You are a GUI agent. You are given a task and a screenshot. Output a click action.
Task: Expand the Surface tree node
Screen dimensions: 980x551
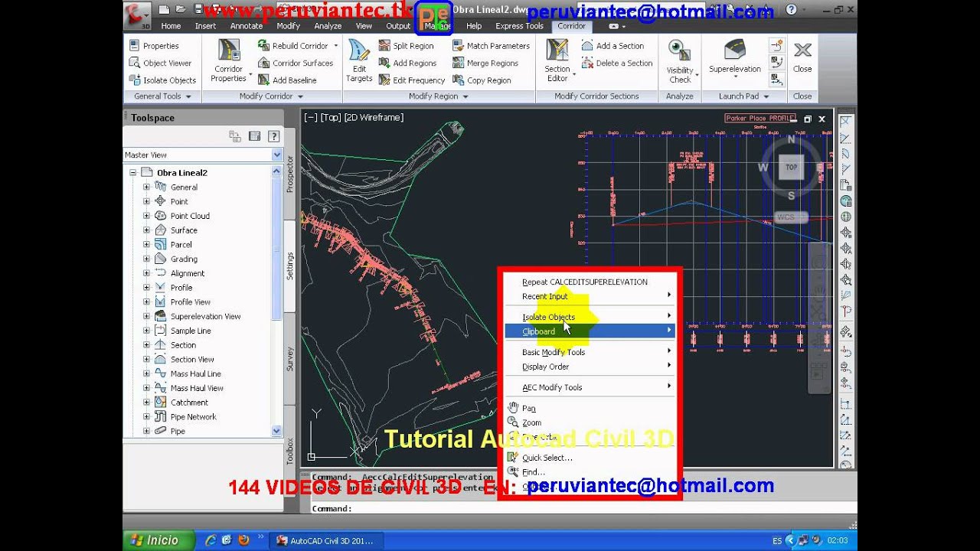click(x=146, y=230)
